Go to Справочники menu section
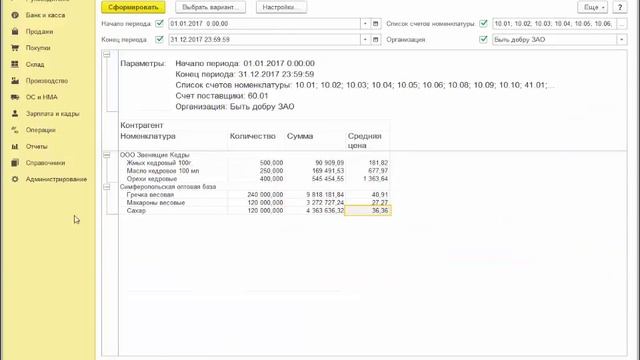Image resolution: width=640 pixels, height=360 pixels. point(45,162)
